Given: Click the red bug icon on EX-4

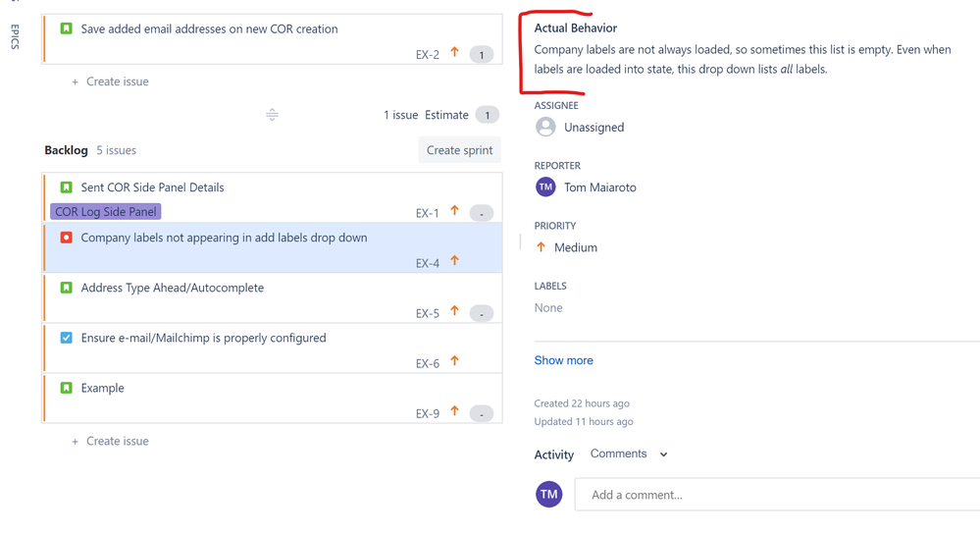Looking at the screenshot, I should coord(67,238).
